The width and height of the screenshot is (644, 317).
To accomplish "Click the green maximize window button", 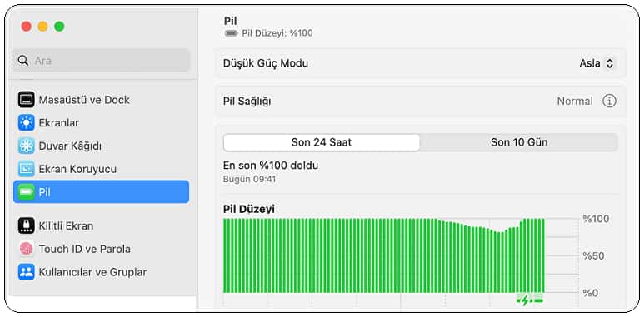I will [x=59, y=27].
